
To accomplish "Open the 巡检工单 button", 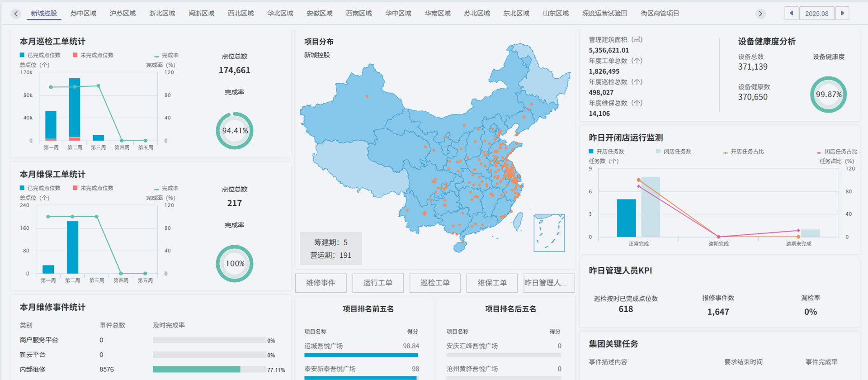I will pyautogui.click(x=435, y=283).
